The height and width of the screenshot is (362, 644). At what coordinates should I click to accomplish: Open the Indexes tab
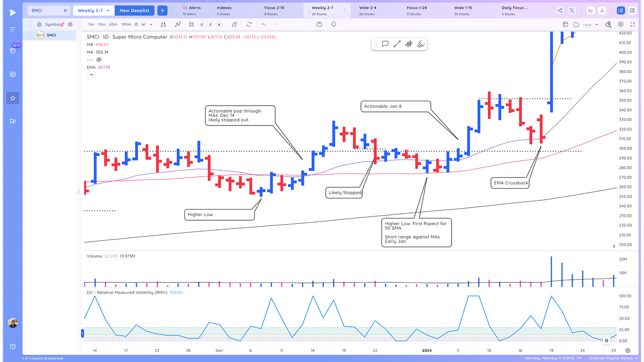(224, 11)
